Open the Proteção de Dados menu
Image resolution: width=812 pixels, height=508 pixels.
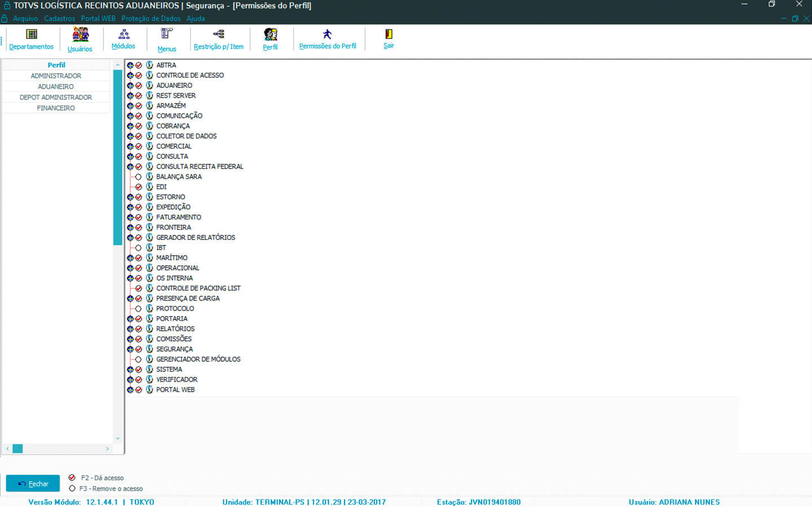151,19
